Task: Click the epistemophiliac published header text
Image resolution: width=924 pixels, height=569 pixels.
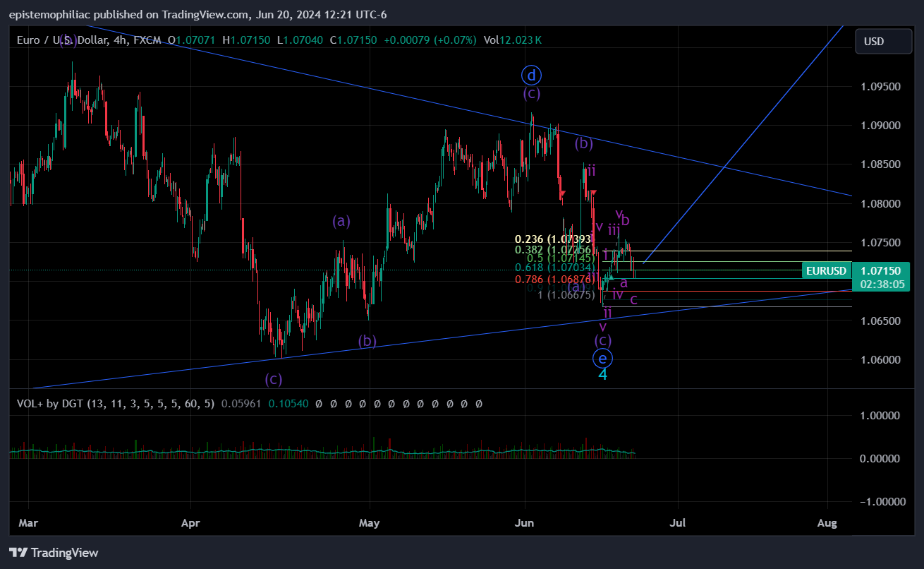Action: [198, 14]
